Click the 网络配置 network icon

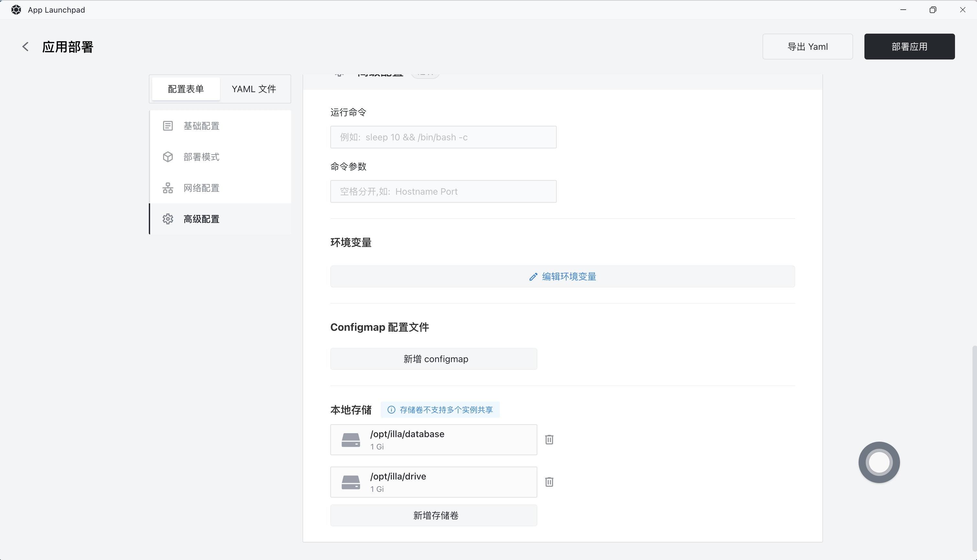click(168, 188)
